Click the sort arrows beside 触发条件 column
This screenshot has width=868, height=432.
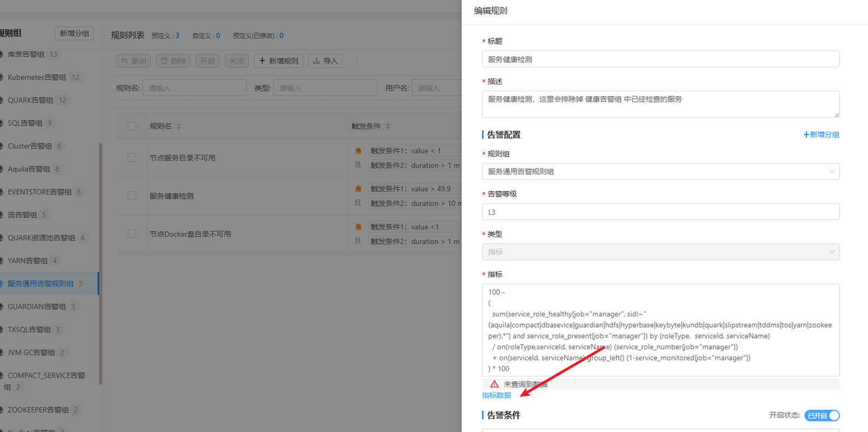pos(388,127)
